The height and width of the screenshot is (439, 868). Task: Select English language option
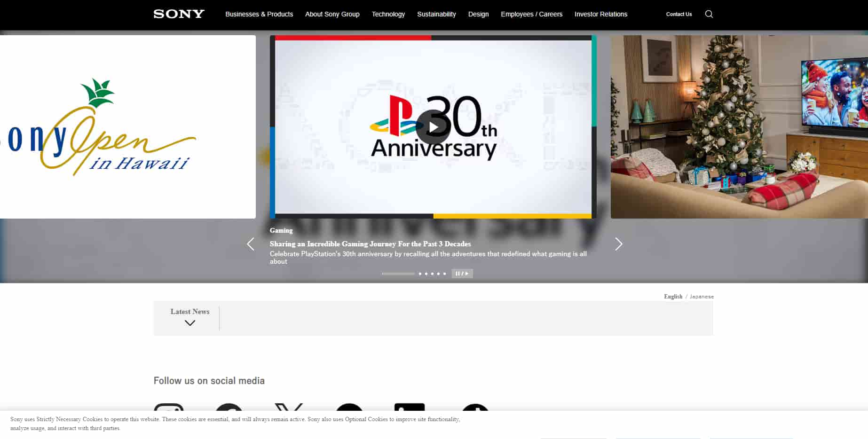pyautogui.click(x=673, y=297)
